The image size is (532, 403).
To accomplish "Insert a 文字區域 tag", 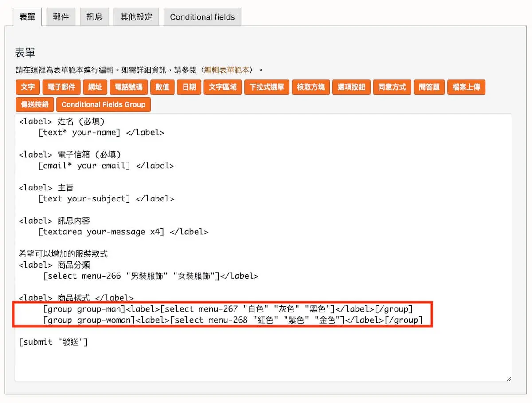I will click(x=223, y=87).
